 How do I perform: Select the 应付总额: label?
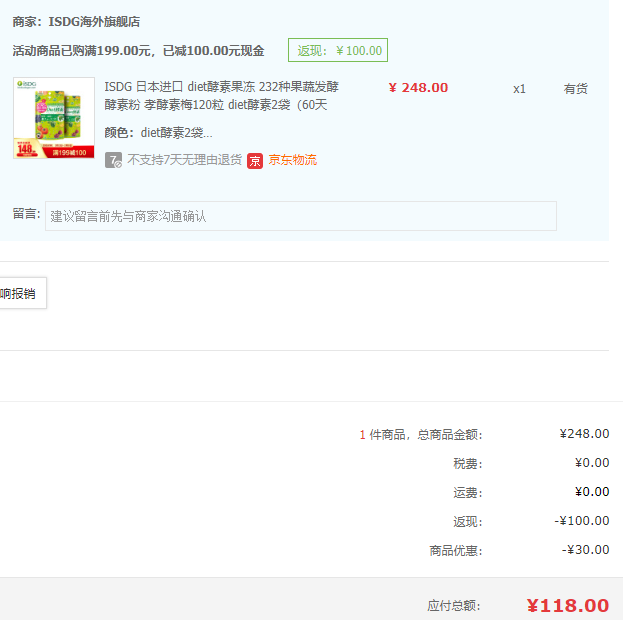pos(454,606)
